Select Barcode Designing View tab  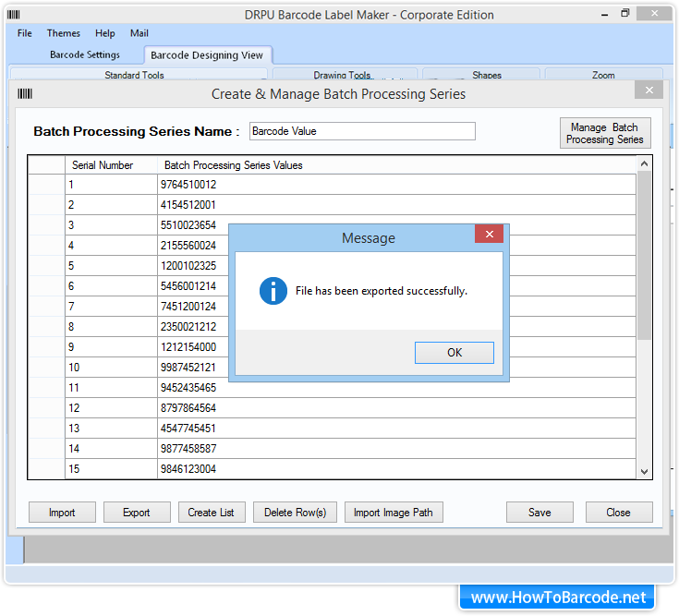tap(207, 55)
